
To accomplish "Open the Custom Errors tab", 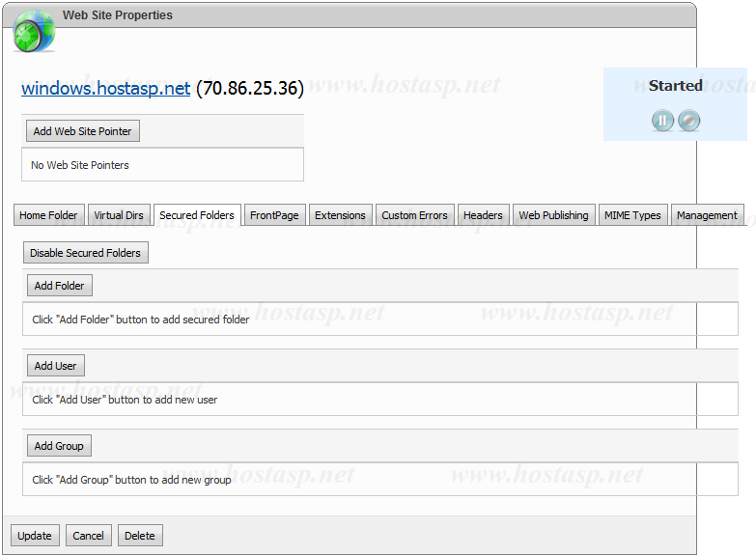I will coord(414,215).
